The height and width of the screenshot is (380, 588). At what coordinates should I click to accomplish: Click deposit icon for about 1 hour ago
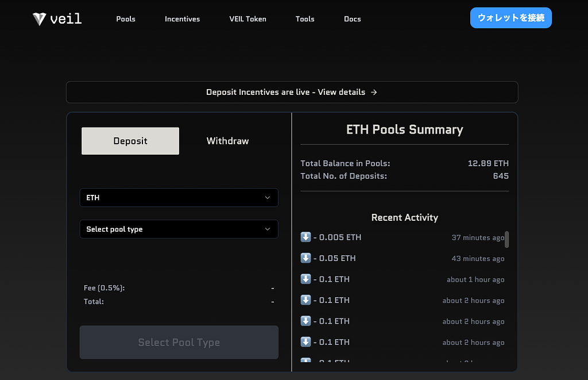(x=305, y=279)
